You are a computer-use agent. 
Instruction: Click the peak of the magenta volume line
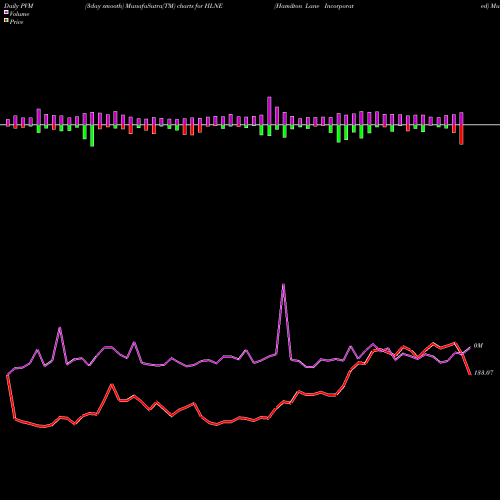pyautogui.click(x=283, y=284)
